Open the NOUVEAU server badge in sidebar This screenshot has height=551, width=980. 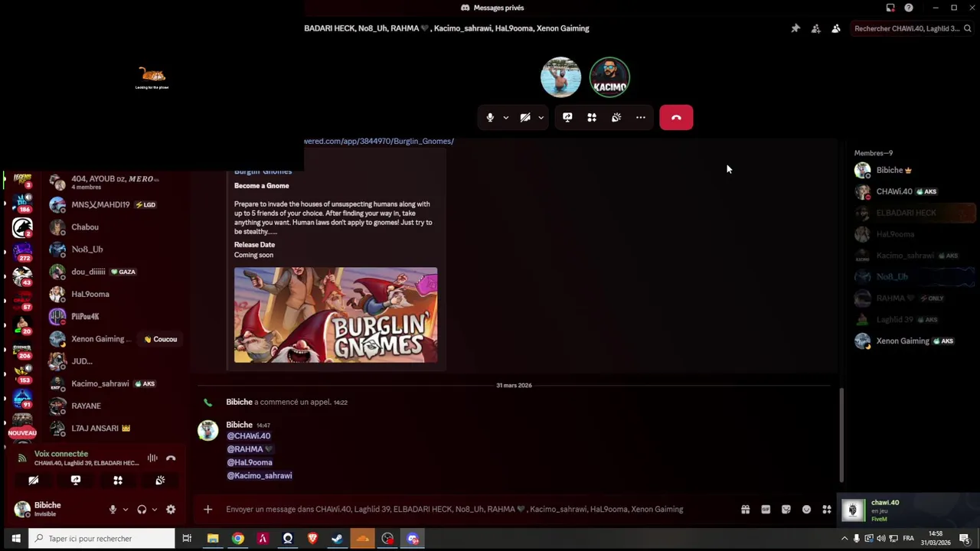click(22, 433)
